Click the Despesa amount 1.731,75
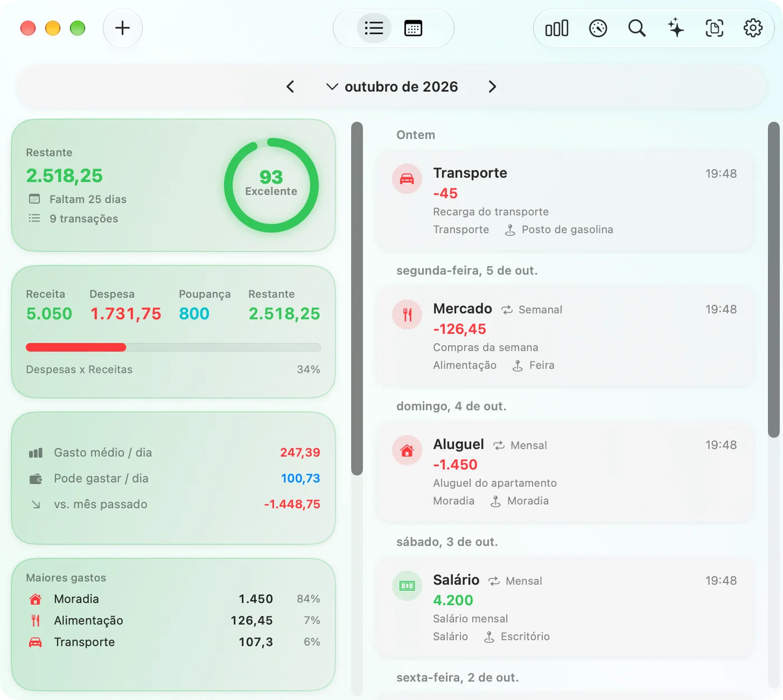The width and height of the screenshot is (783, 700). pyautogui.click(x=126, y=314)
